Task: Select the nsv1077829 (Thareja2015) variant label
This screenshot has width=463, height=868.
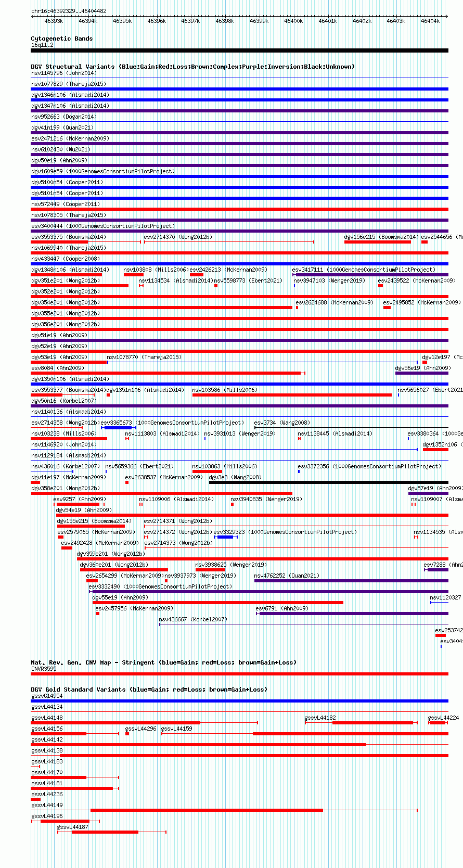Action: click(68, 84)
